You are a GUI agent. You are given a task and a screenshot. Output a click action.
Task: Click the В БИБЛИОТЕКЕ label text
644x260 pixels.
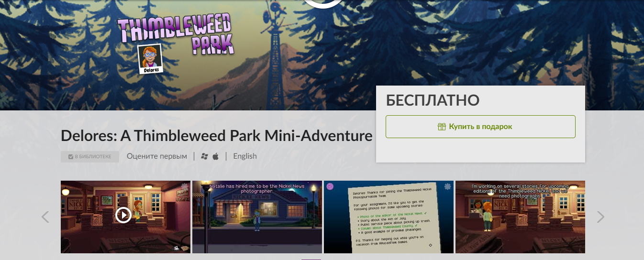tap(93, 157)
